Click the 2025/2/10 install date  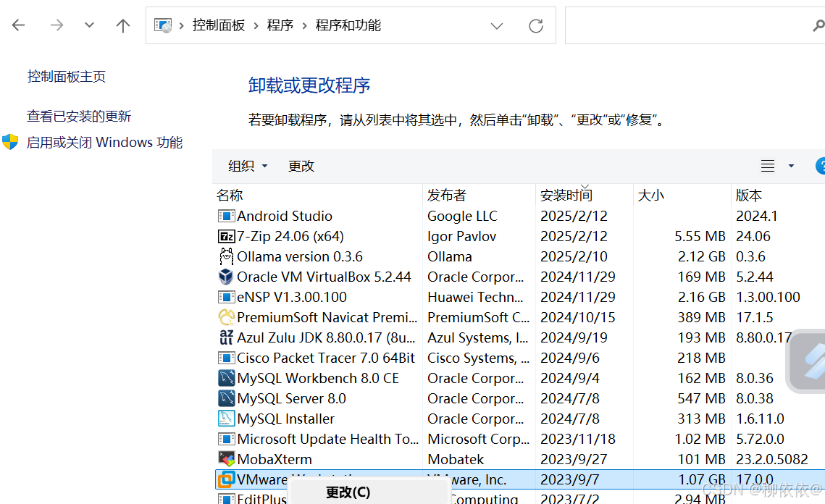pos(574,257)
